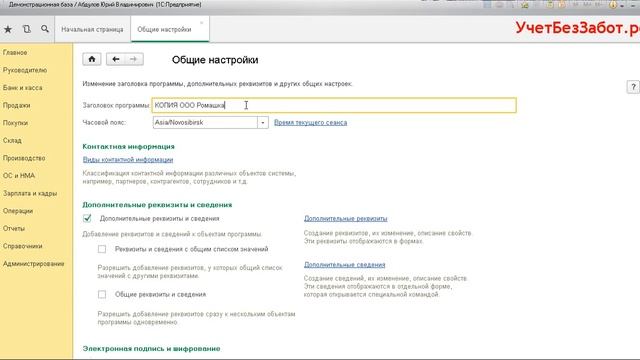Open the Руководителю section
Screen dimensions: 640x360
click(25, 70)
